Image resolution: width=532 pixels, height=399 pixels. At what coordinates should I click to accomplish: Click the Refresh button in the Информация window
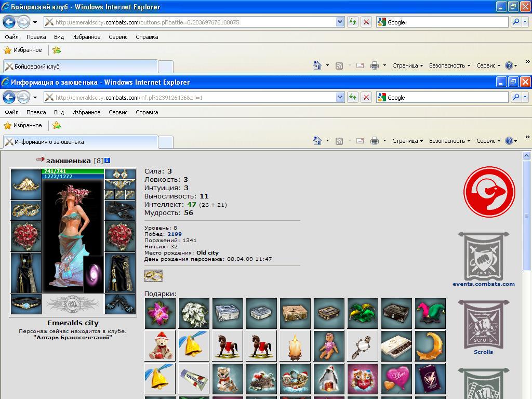click(x=353, y=98)
